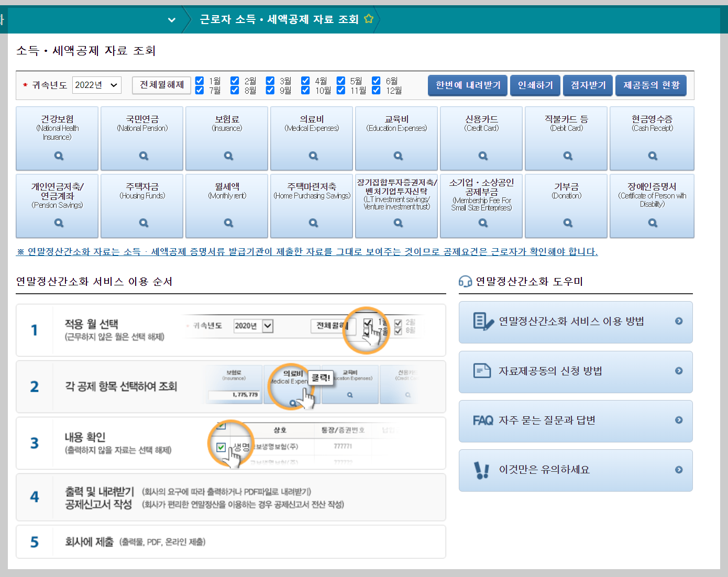
Task: Open the 기부금 (Donation) search icon
Action: point(566,223)
